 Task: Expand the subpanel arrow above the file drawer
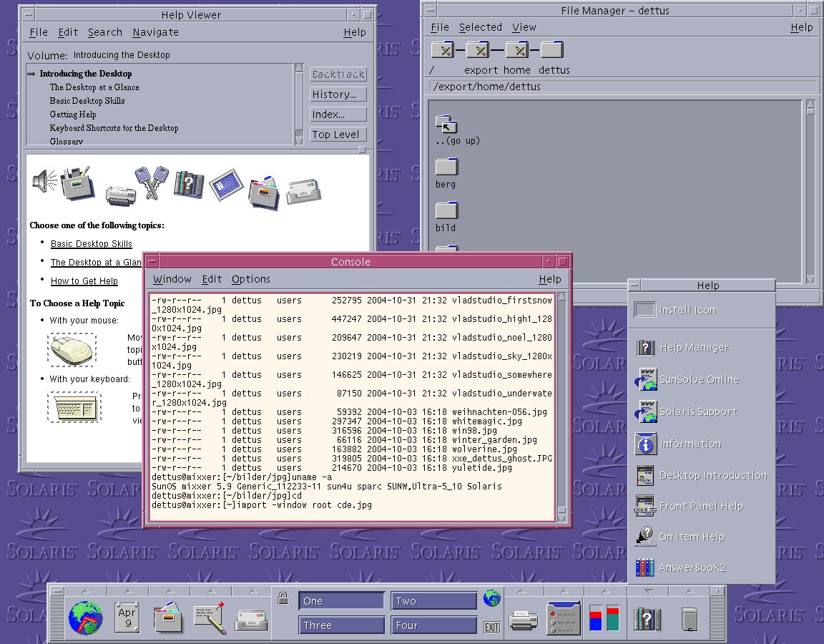(x=169, y=591)
